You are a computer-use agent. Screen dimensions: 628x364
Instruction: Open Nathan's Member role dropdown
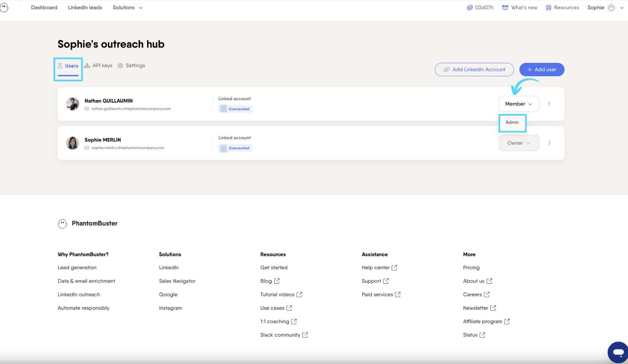(519, 104)
